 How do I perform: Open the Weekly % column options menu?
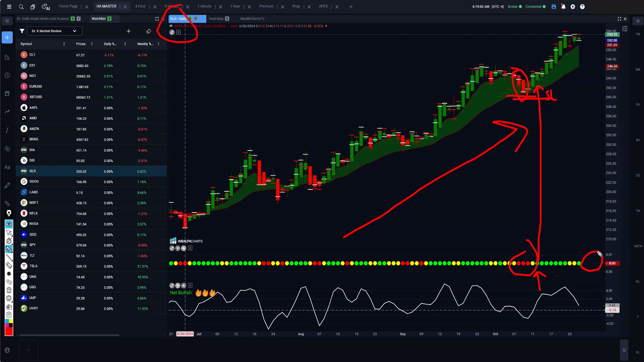(159, 44)
